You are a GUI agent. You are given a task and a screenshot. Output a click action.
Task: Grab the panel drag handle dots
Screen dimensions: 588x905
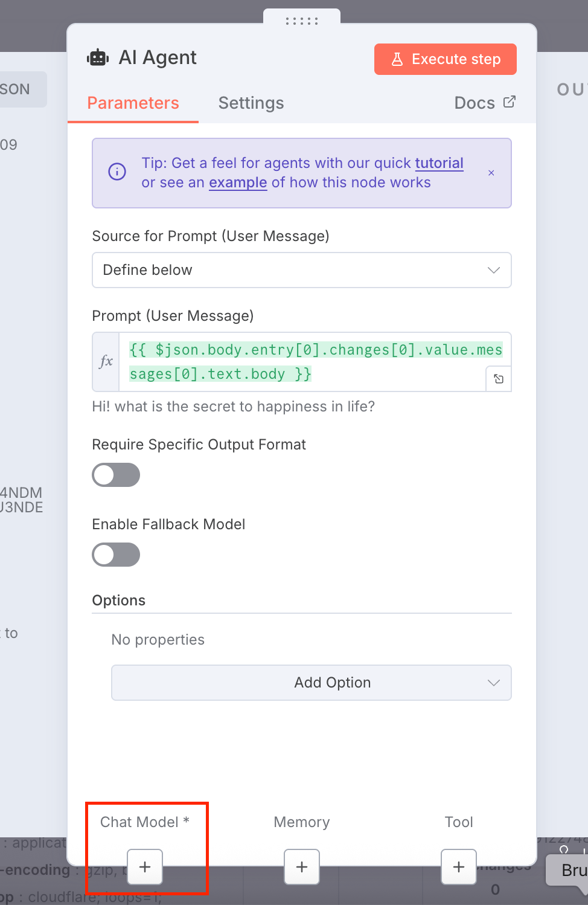tap(302, 21)
